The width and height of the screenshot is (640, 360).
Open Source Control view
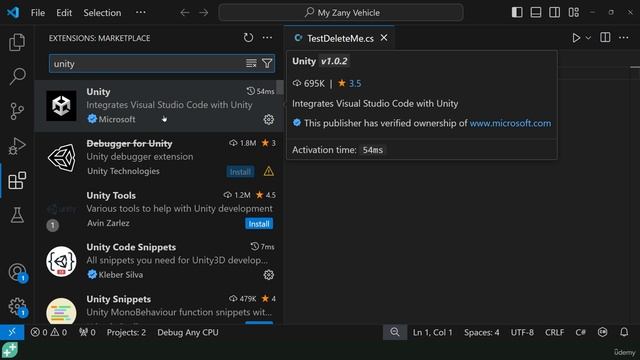click(17, 111)
